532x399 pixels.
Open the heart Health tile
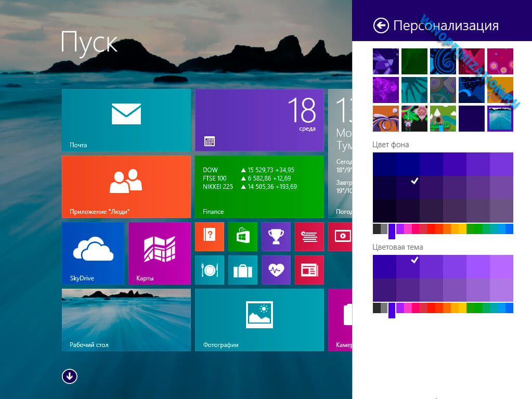point(276,269)
